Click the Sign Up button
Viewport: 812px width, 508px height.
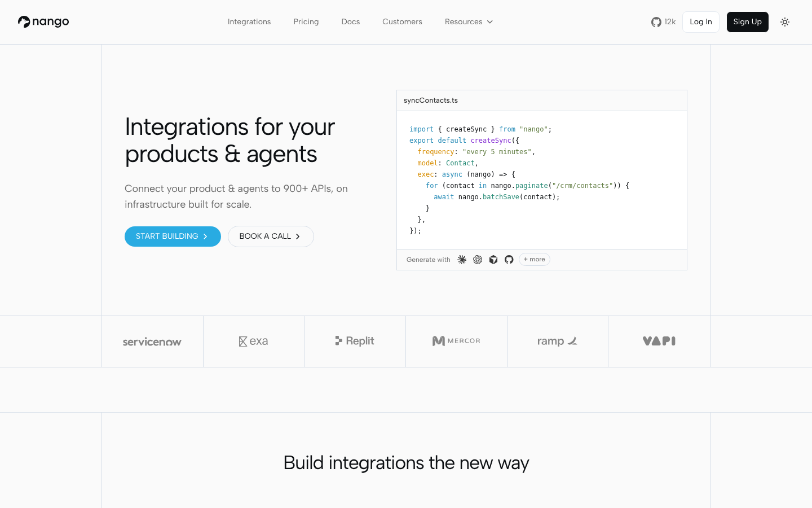[748, 22]
